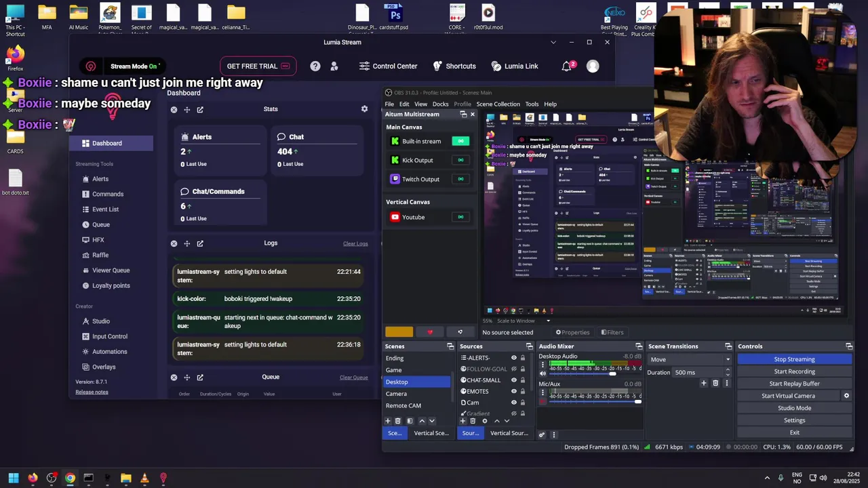Move selected source down in Sources dock
868x488 pixels.
coord(507,421)
